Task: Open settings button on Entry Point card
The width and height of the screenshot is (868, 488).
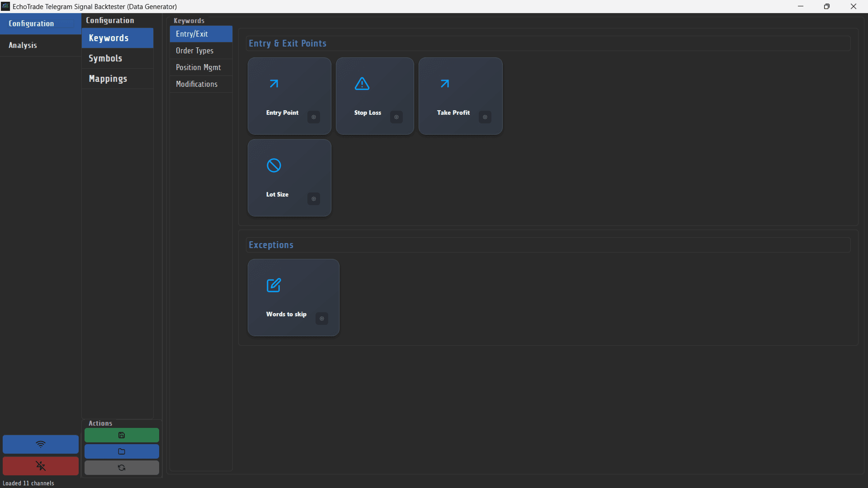Action: 314,117
